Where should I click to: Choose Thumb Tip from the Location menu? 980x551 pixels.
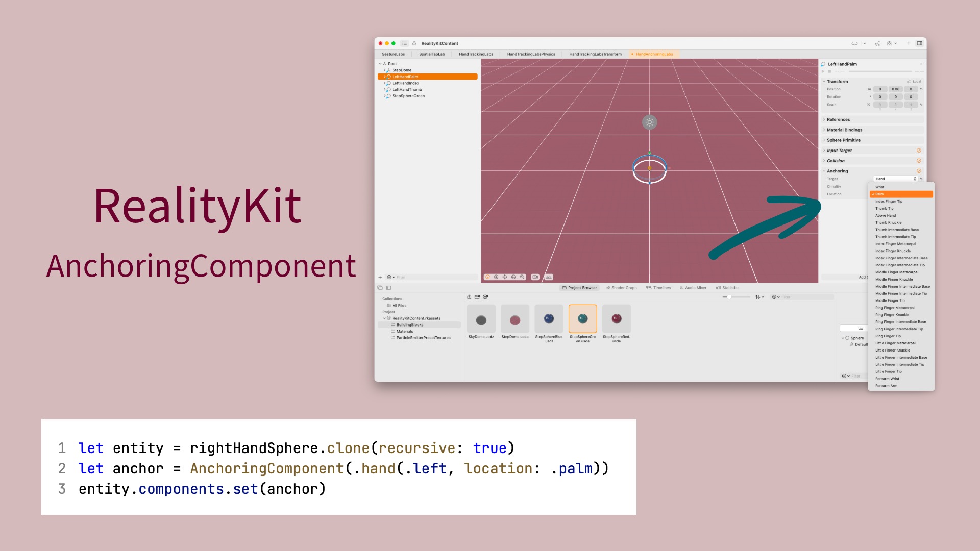point(901,209)
